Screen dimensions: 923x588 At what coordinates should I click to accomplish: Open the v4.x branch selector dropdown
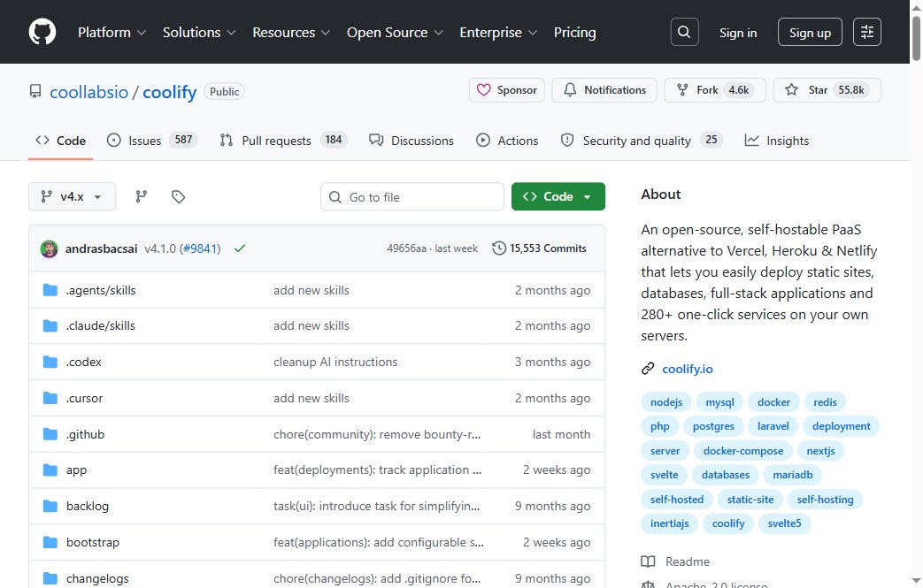pos(72,196)
